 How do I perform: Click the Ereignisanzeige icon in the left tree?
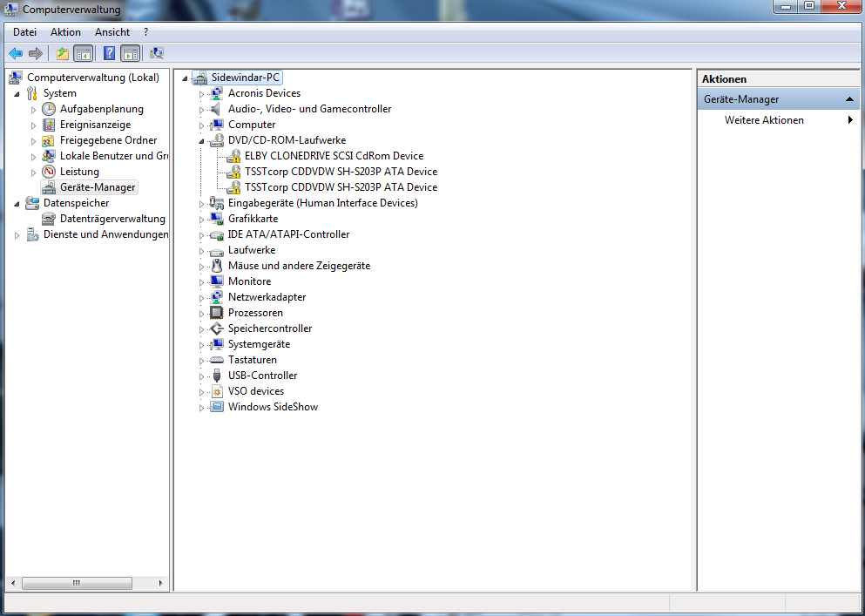point(49,125)
